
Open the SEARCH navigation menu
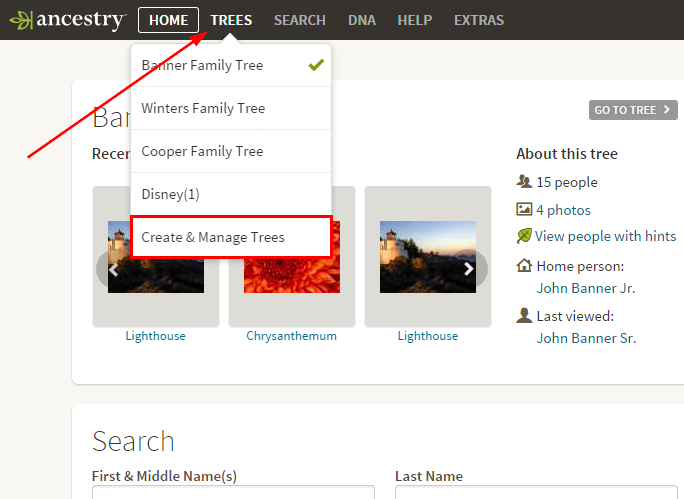(x=299, y=20)
